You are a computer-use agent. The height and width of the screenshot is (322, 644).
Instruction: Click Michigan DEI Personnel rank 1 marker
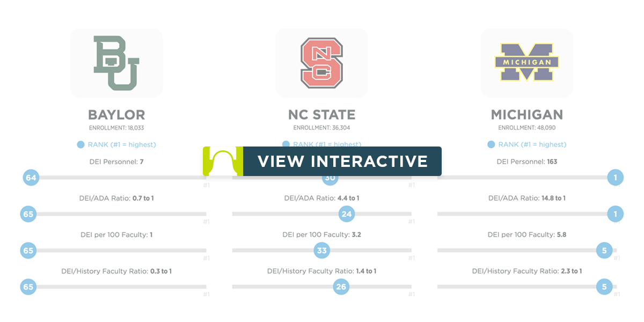[x=616, y=178]
